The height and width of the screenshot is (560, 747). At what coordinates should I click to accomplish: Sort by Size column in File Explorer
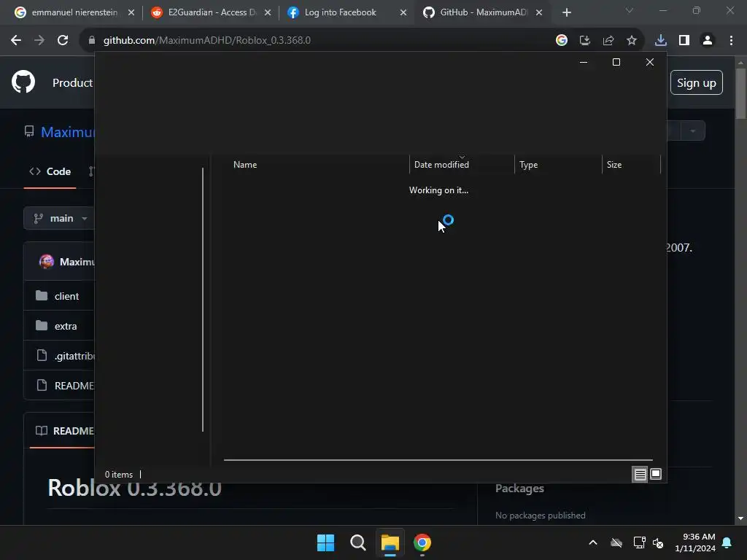tap(631, 165)
